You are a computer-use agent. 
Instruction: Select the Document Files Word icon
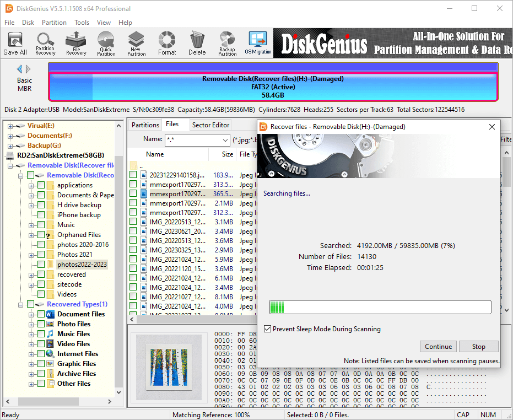coord(50,314)
